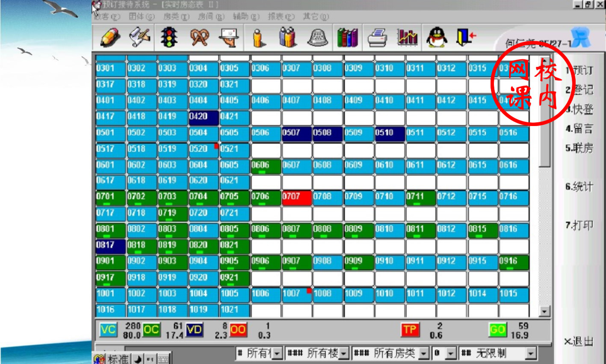Select room cell 0412
The width and height of the screenshot is (606, 364).
point(452,102)
